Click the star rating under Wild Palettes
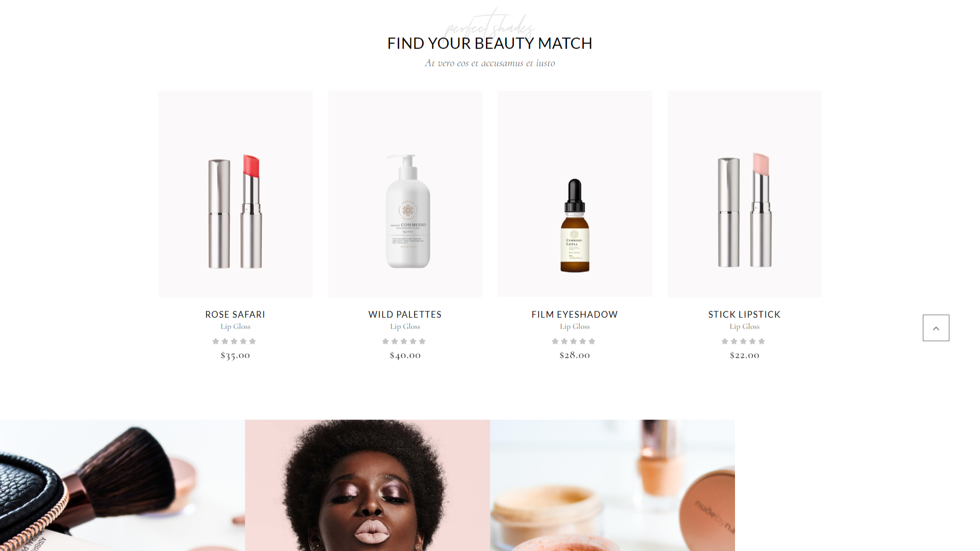Screen dimensions: 980x551 click(404, 341)
